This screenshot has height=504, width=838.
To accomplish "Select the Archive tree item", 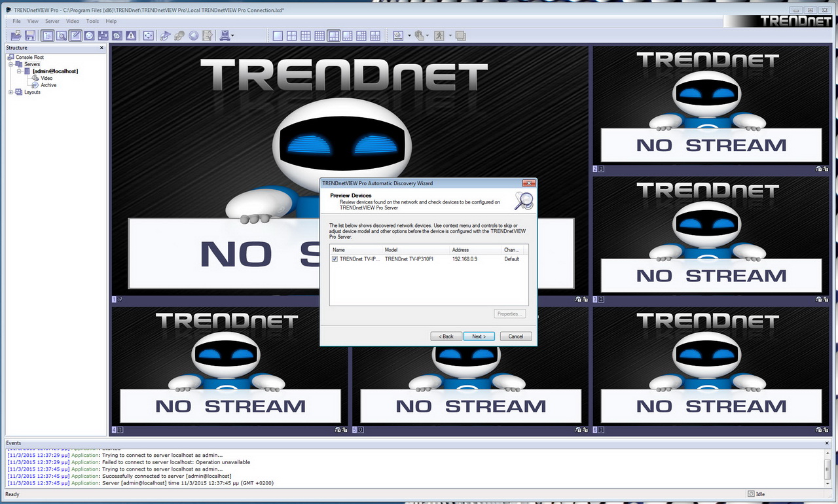I will 48,85.
